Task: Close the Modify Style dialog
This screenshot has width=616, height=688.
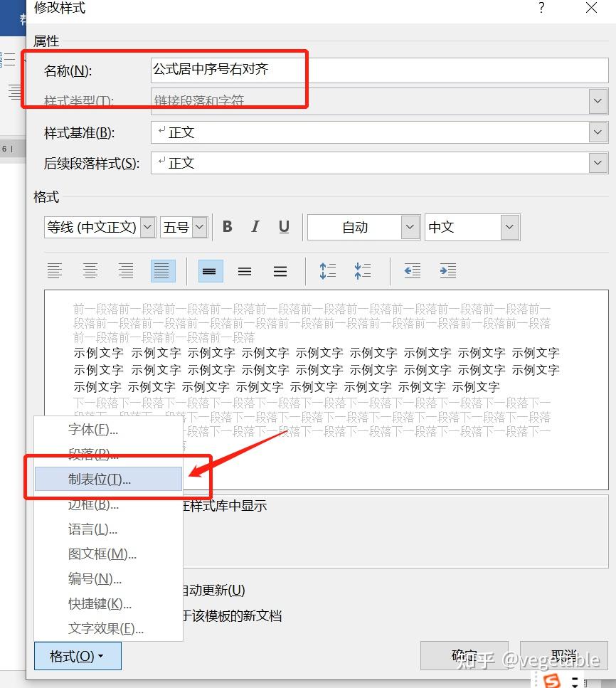Action: (591, 7)
